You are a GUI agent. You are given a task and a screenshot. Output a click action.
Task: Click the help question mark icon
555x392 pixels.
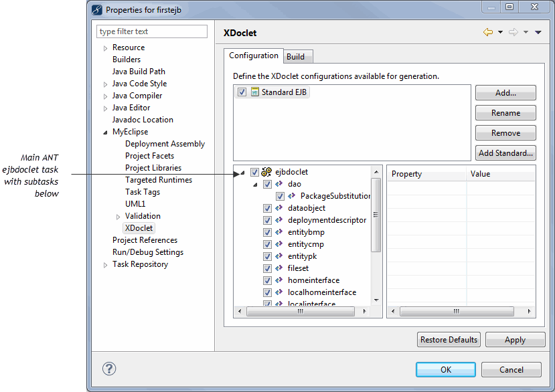(109, 369)
